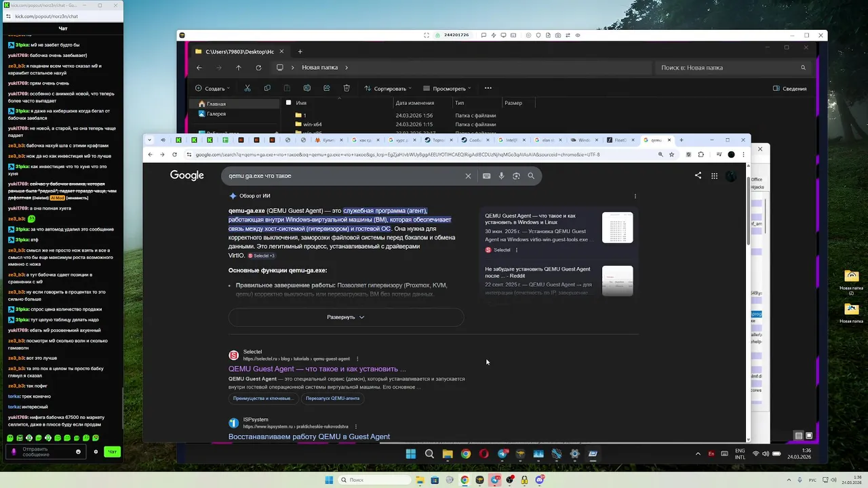Viewport: 868px width, 488px height.
Task: Expand the AI overview with Развернуть
Action: (x=346, y=317)
